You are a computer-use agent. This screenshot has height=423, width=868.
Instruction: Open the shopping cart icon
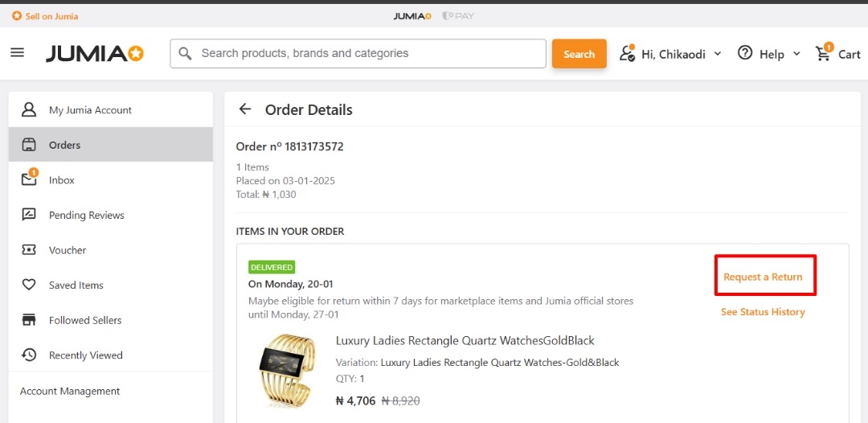824,54
